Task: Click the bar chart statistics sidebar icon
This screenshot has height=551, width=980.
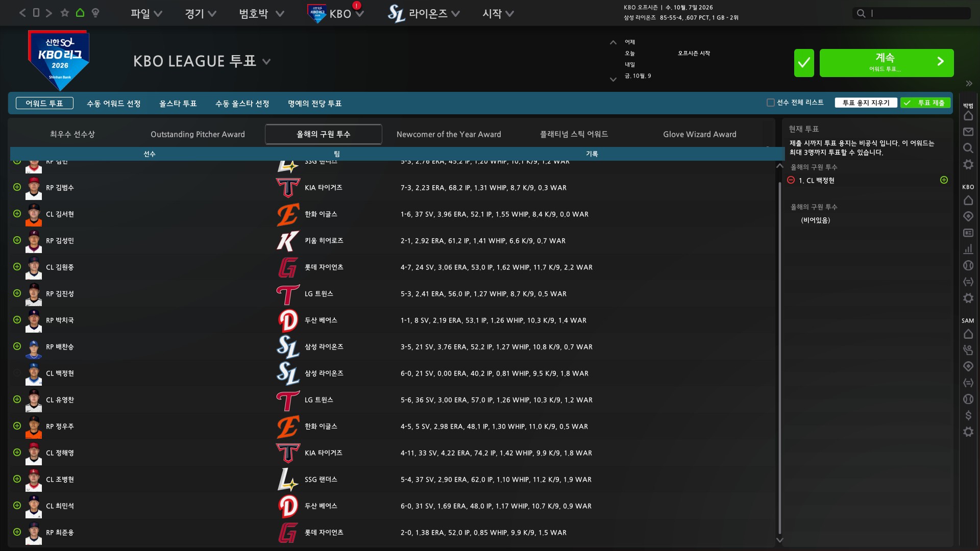Action: point(968,249)
